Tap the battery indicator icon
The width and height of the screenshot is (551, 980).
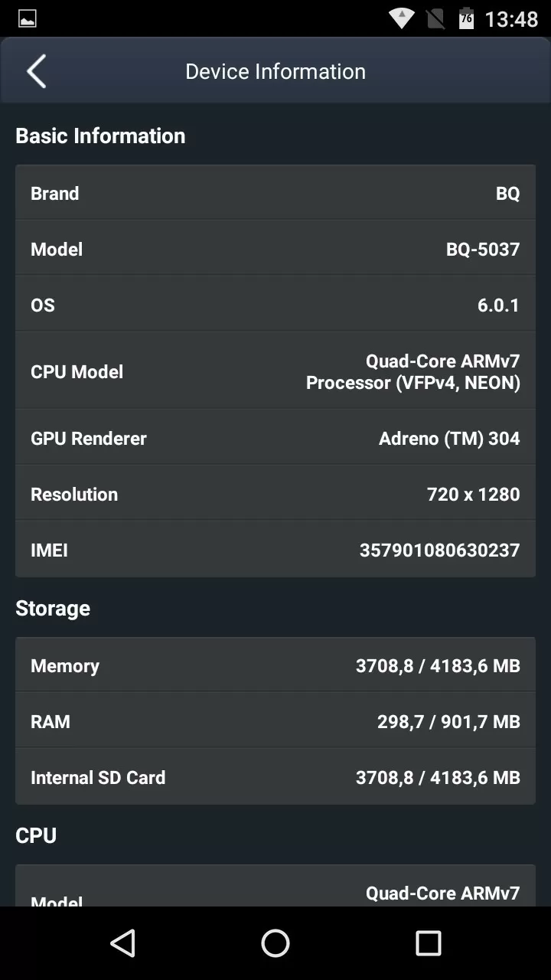465,18
